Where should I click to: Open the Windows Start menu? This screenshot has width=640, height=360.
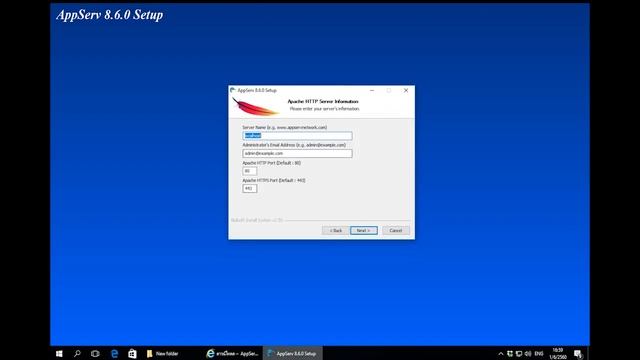pyautogui.click(x=59, y=353)
